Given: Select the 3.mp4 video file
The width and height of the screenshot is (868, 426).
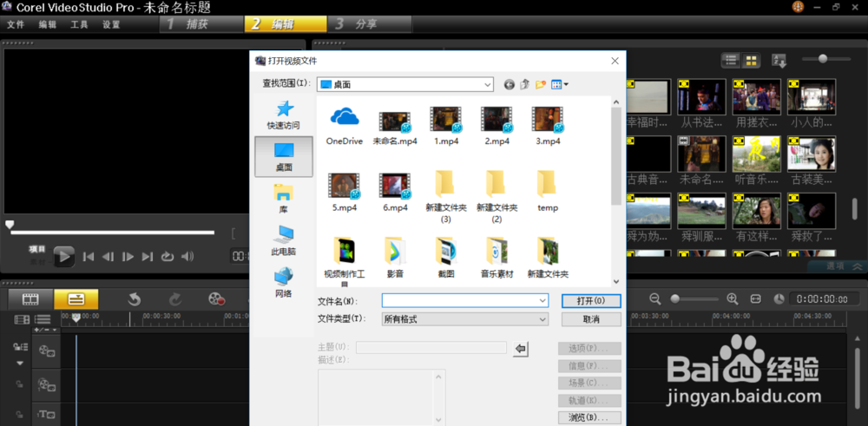Looking at the screenshot, I should (x=548, y=126).
